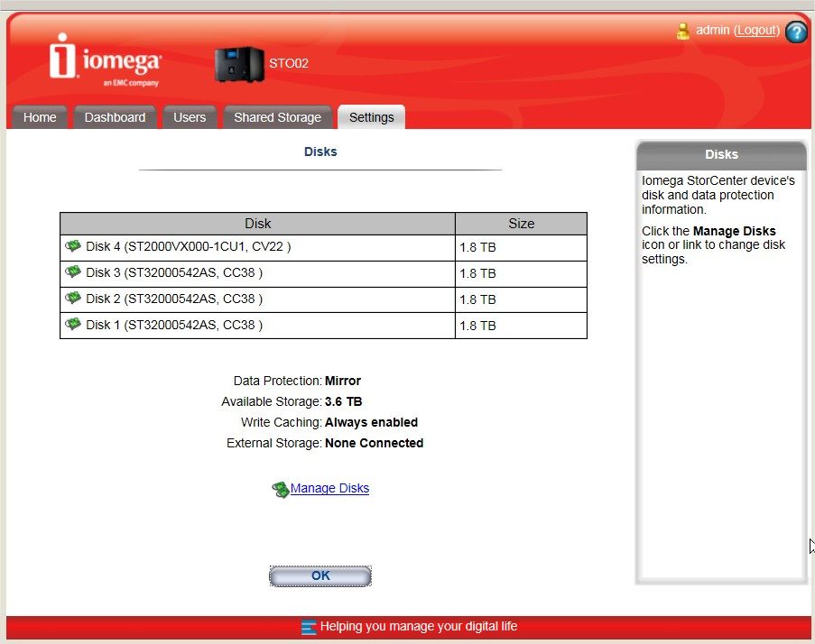Click the Disk 4 status icon

[x=73, y=245]
